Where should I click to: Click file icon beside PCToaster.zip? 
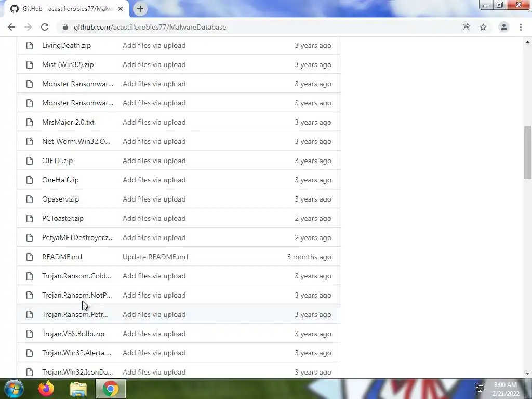pyautogui.click(x=30, y=219)
